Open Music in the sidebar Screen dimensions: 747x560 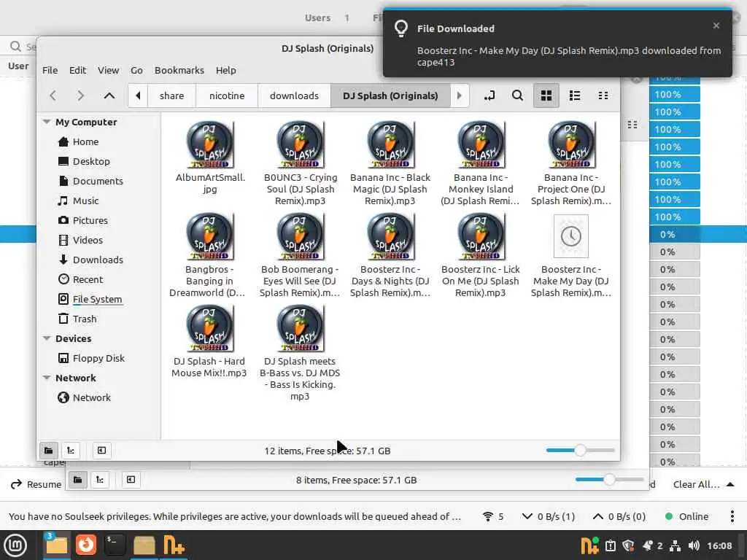point(86,201)
